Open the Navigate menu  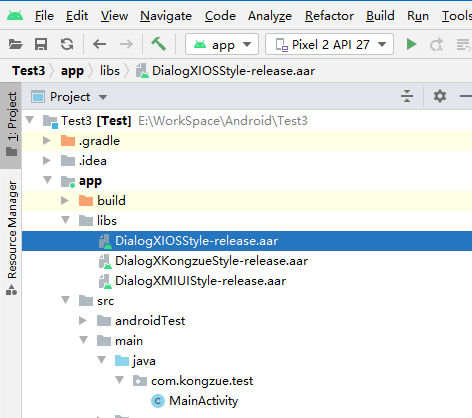166,16
